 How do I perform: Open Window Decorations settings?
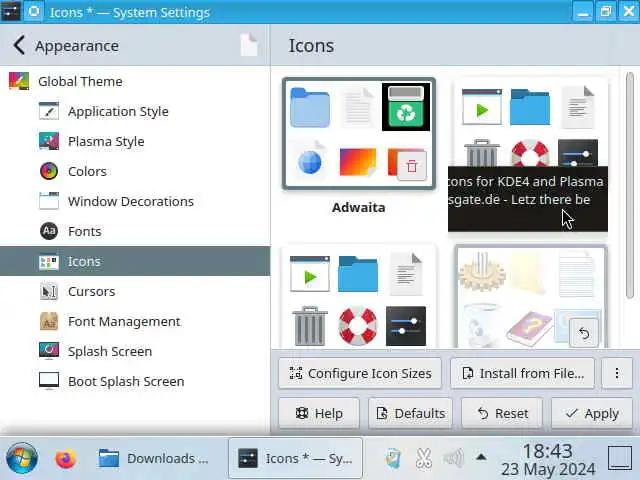pos(135,201)
